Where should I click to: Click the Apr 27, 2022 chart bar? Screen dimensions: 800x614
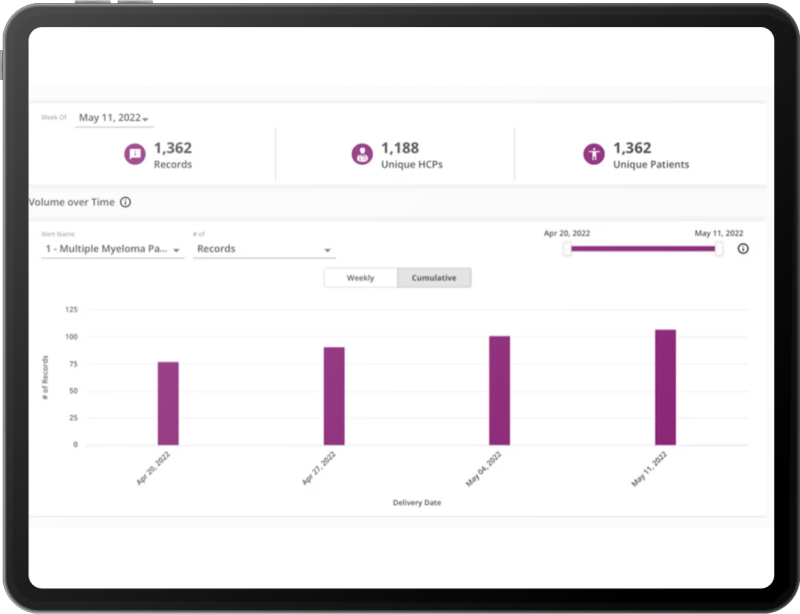click(334, 396)
